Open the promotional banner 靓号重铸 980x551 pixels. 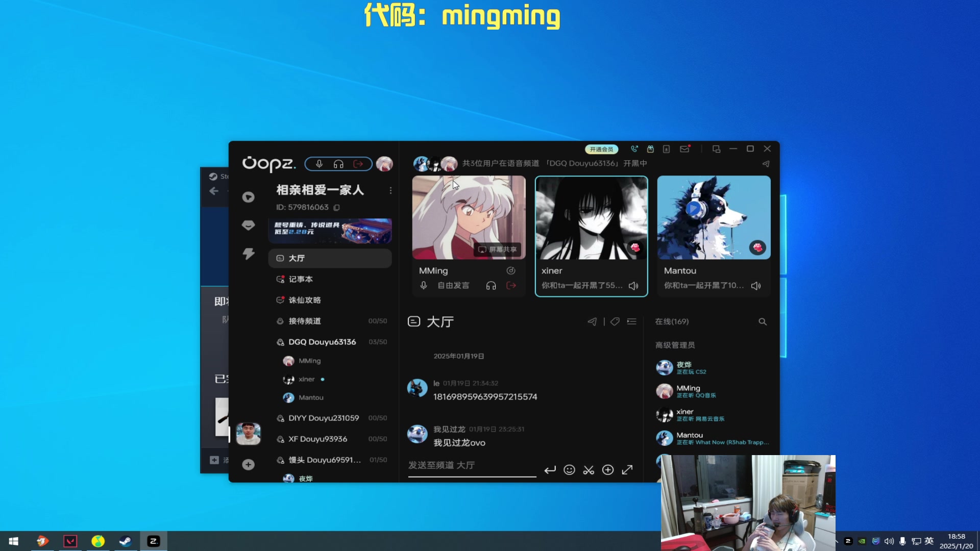[x=330, y=231]
